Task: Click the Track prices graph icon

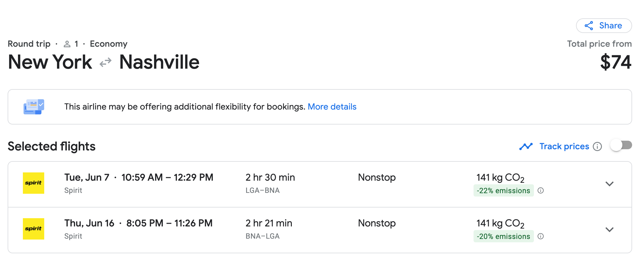Action: 526,147
